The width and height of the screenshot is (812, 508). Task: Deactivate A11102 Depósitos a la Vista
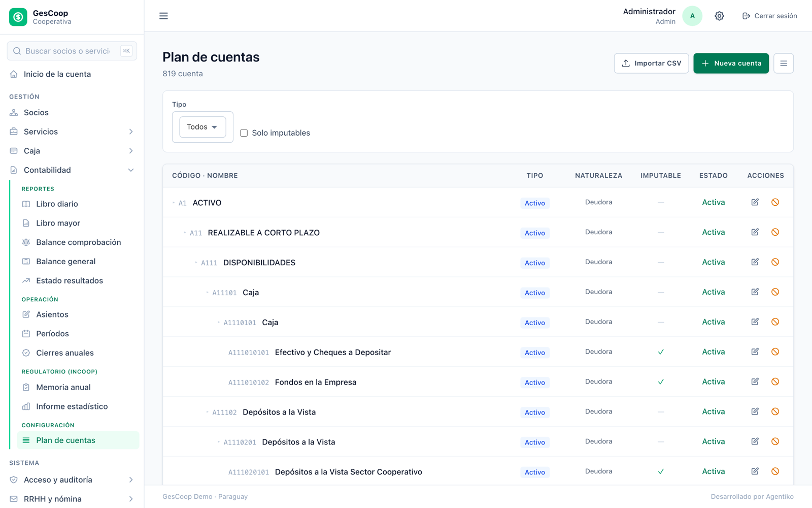[775, 411]
